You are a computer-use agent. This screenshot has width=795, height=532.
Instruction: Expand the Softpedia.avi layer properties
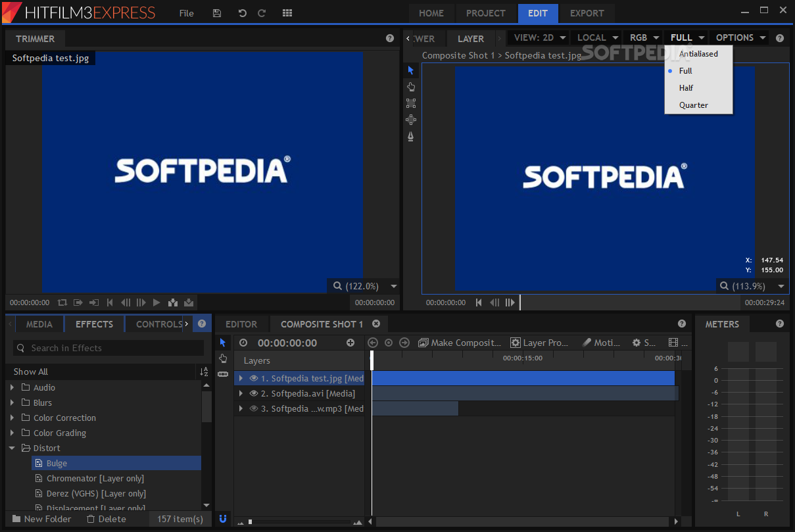pyautogui.click(x=241, y=393)
